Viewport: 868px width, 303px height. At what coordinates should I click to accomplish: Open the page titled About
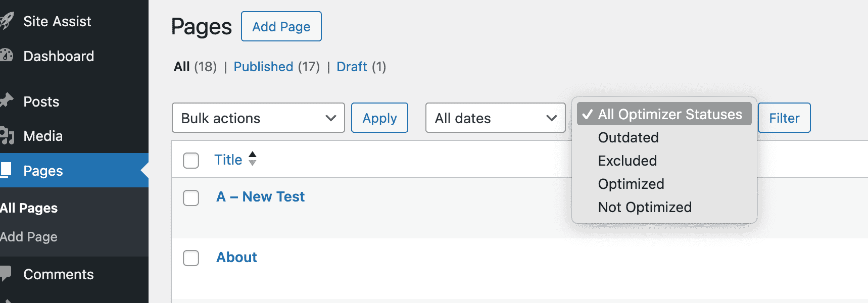pos(236,257)
